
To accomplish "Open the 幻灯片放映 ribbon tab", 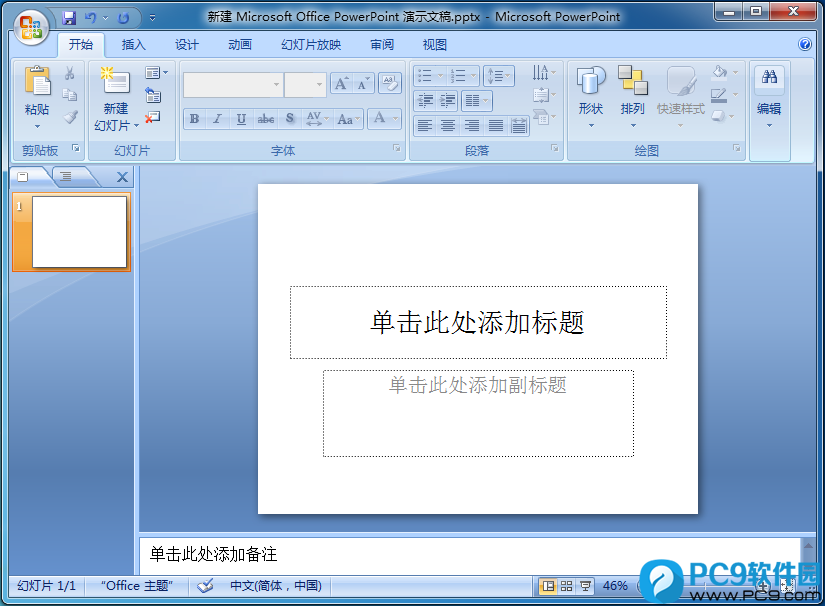I will pos(311,45).
